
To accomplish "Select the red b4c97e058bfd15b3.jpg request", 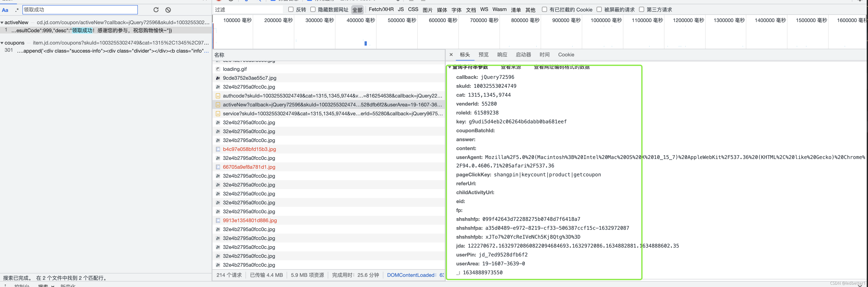I will [329, 149].
